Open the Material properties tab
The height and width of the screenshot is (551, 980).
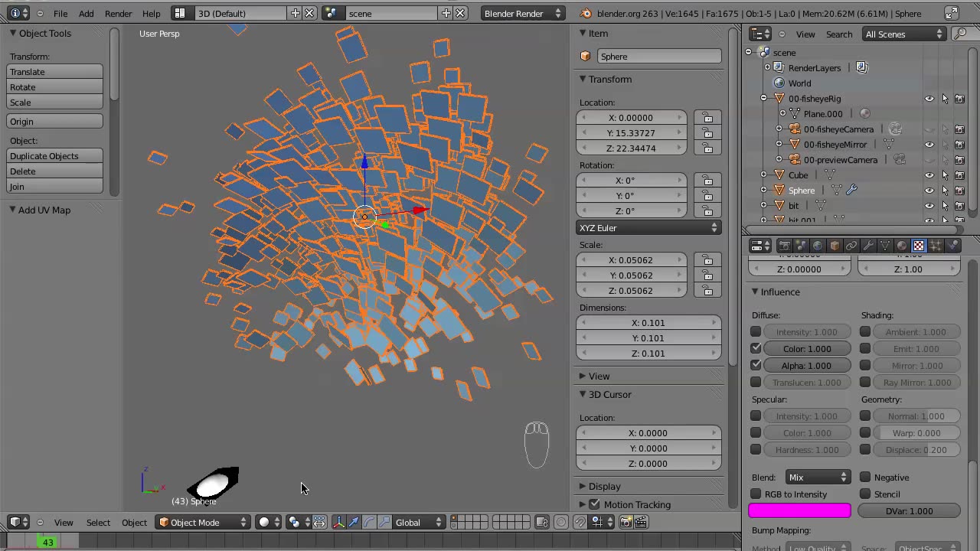click(902, 246)
